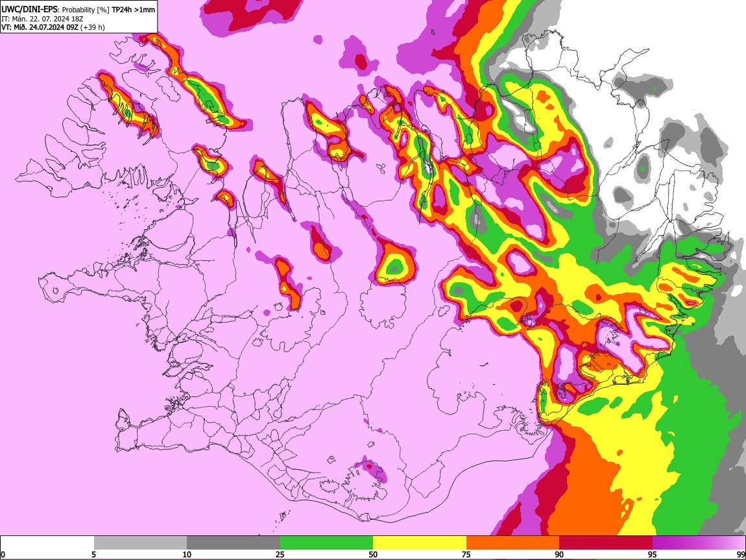Click the TP24h >1mm label
Viewport: 746px width, 560px height.
(x=133, y=10)
